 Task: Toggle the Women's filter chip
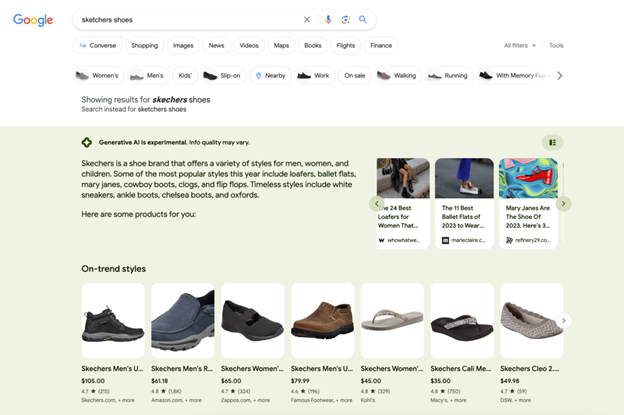[x=99, y=75]
